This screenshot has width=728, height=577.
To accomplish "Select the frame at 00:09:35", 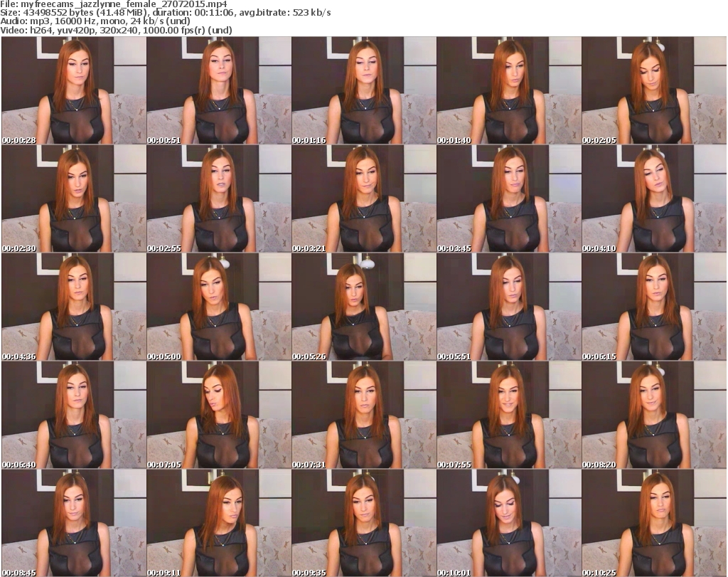I will click(364, 523).
